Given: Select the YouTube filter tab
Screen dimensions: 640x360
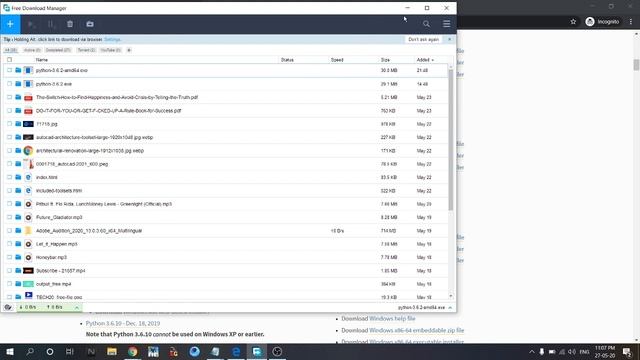Looking at the screenshot, I should pyautogui.click(x=111, y=50).
